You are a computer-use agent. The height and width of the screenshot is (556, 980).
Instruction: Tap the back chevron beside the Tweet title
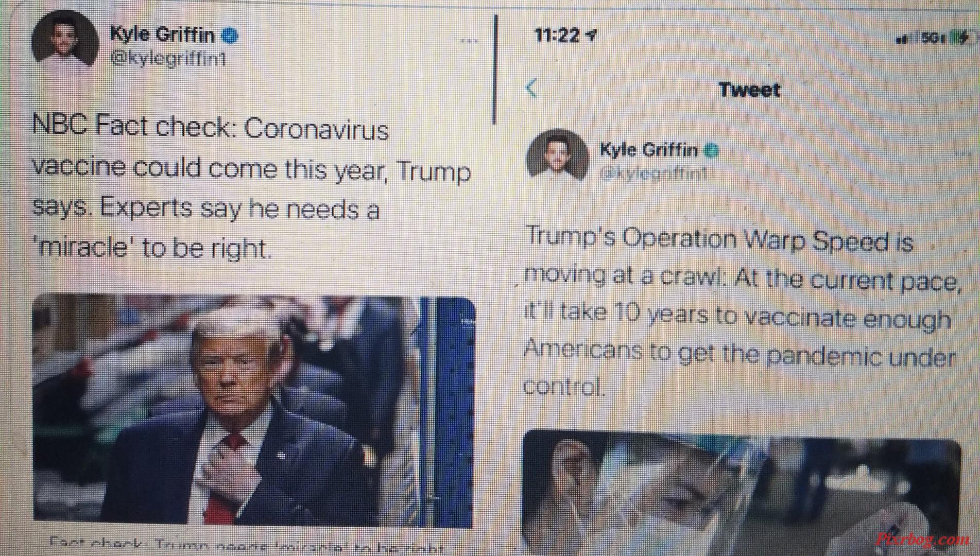point(531,89)
